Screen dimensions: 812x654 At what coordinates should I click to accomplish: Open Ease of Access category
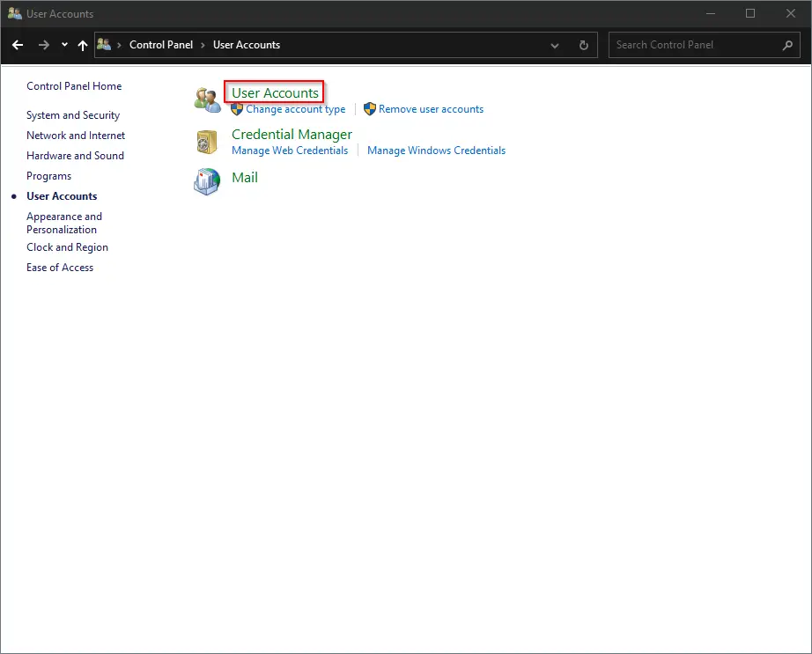(x=60, y=268)
